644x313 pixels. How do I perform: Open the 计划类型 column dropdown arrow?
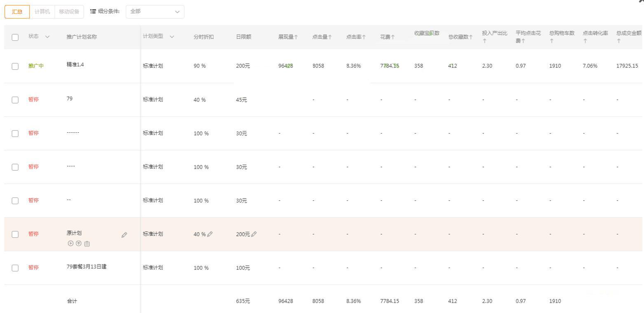coord(172,36)
